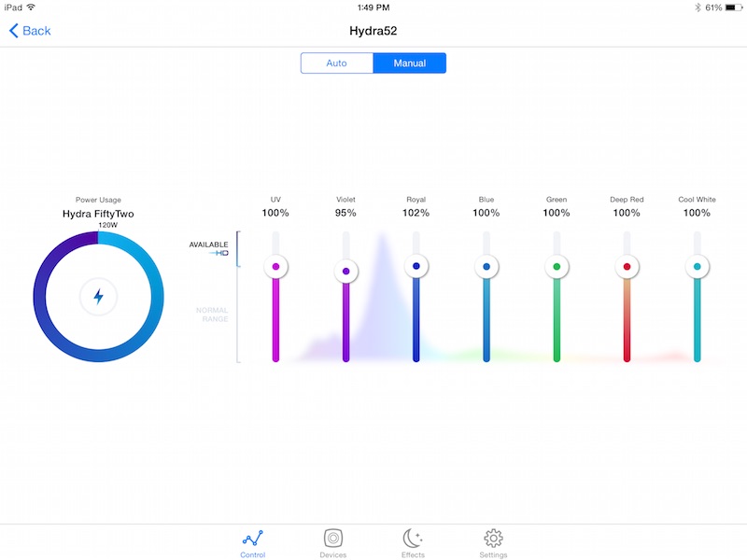
Task: Open the Settings gear icon
Action: pos(494,539)
